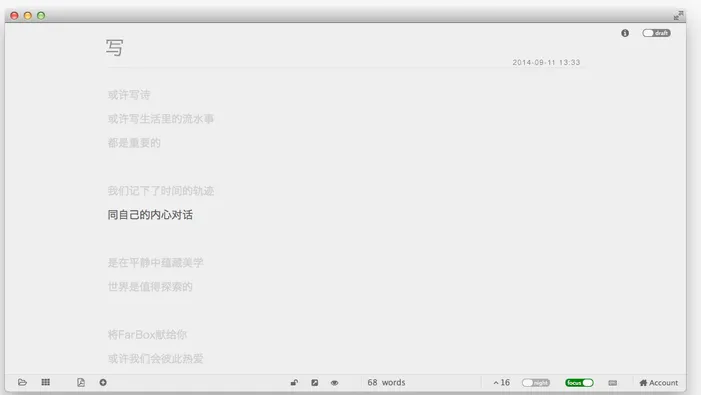Export document as PDF icon

tap(81, 382)
